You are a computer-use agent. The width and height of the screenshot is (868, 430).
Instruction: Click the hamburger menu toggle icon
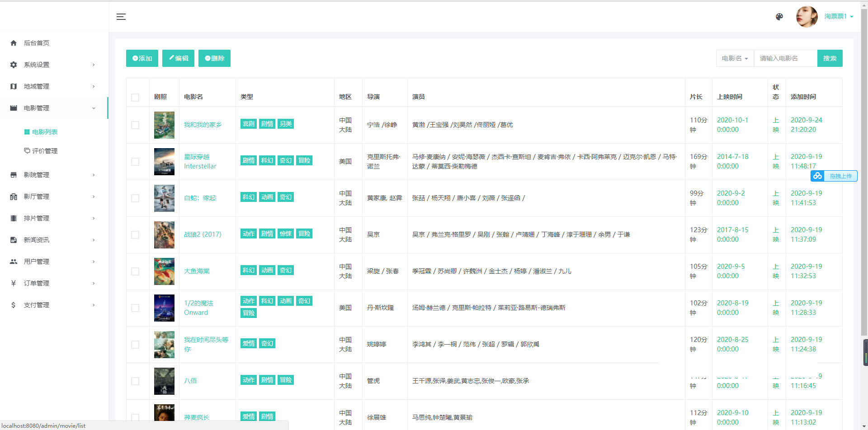[x=121, y=17]
